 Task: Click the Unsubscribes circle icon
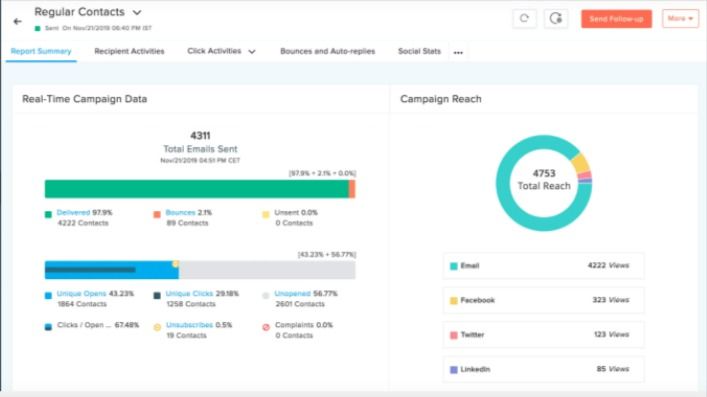[x=157, y=327]
